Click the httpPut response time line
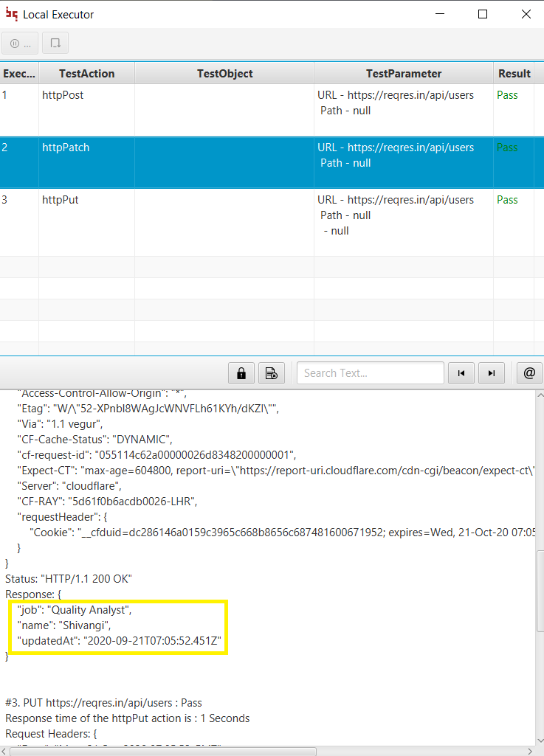The height and width of the screenshot is (756, 544). [128, 718]
